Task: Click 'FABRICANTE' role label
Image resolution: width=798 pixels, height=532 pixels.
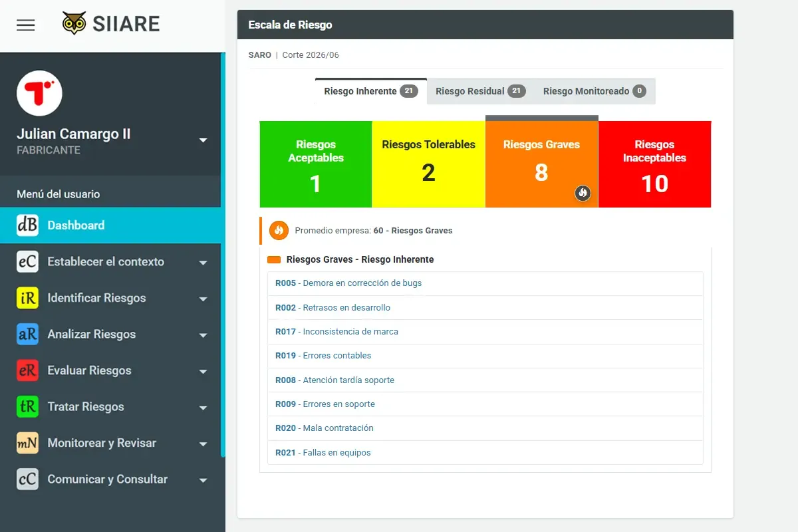Action: point(49,150)
